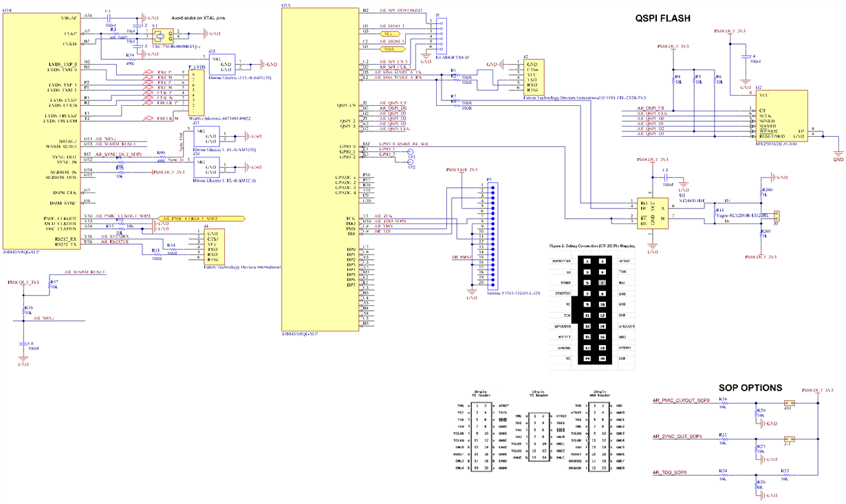Click the QSPI FLASH heading
The image size is (846, 504).
click(x=662, y=19)
